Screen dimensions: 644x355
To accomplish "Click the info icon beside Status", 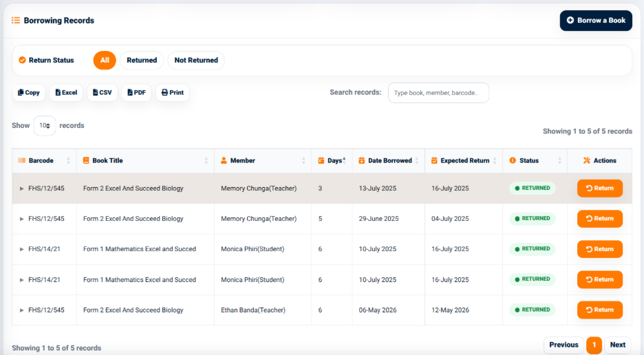I will pos(513,161).
